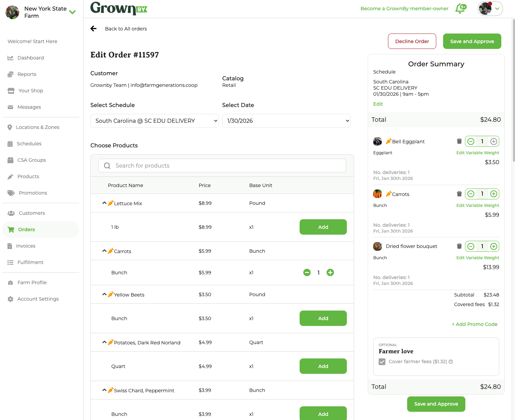The width and height of the screenshot is (515, 420).
Task: Collapse the Yellow Beets product row
Action: click(x=104, y=294)
